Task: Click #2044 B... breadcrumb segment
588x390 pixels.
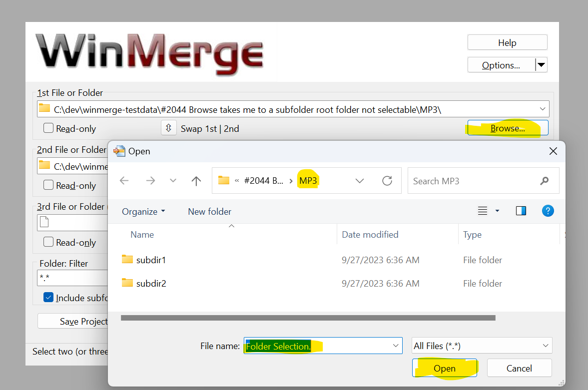Action: pos(263,181)
